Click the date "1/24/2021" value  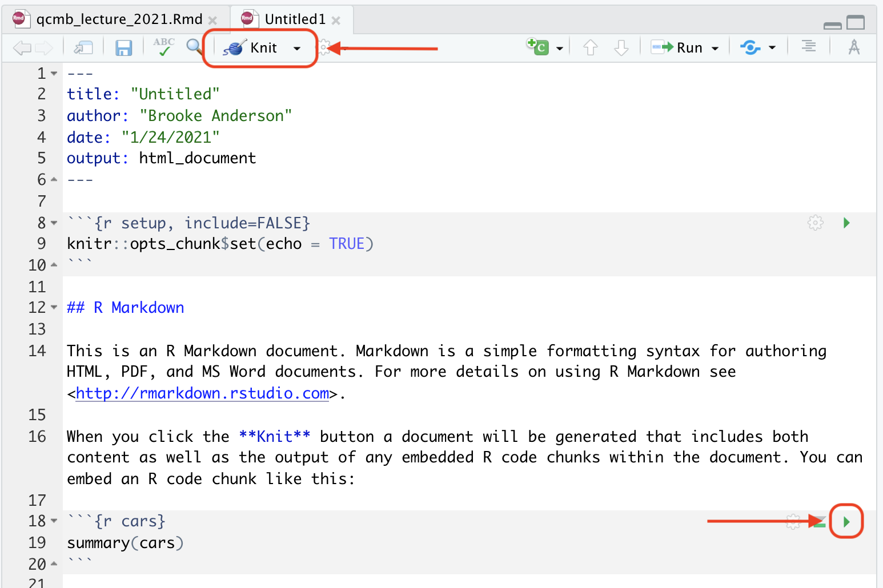(x=170, y=138)
